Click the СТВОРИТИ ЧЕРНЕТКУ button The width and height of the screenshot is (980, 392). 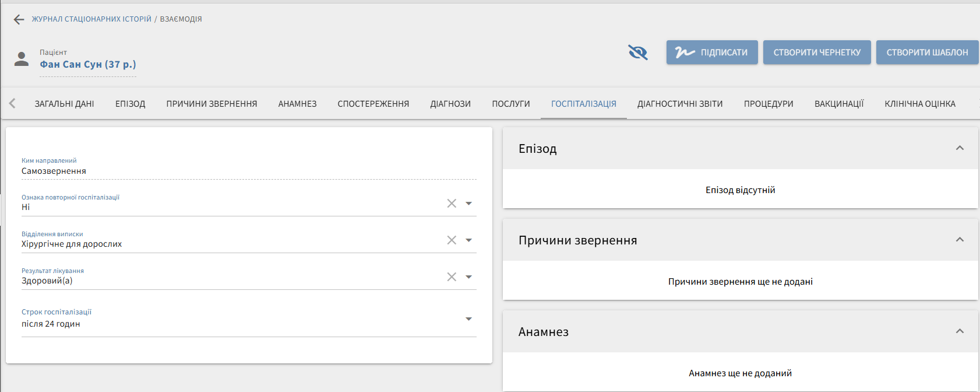(817, 52)
